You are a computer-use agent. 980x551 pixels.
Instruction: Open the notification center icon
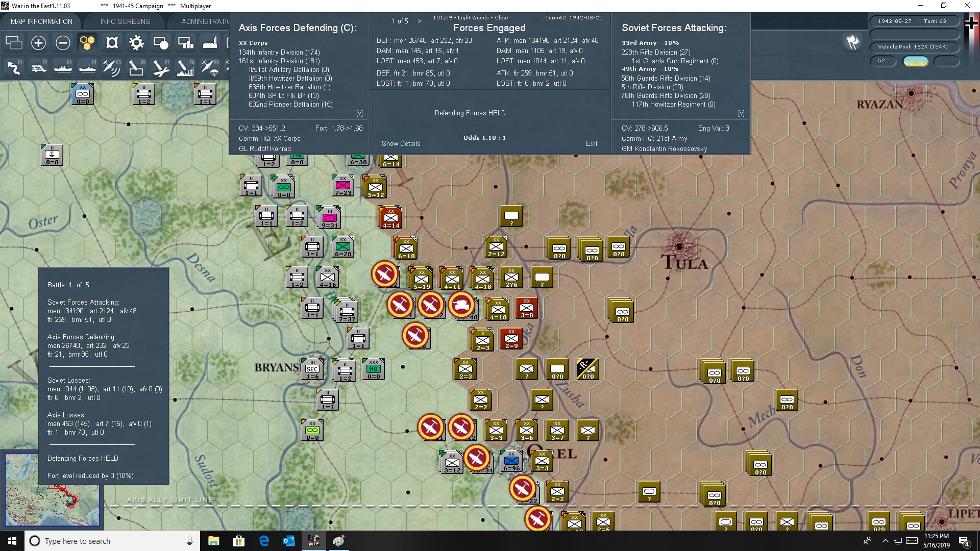(964, 541)
